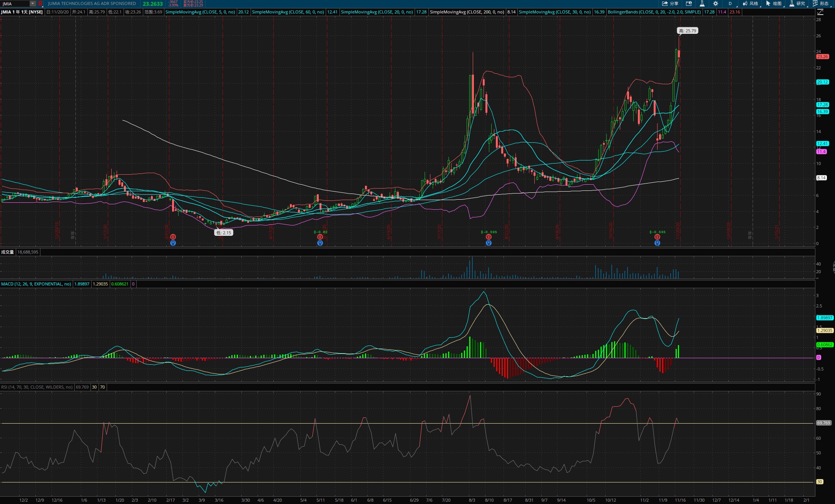Select SimpleMovingAvg (CLOSE, 60, 0, no) label

288,12
